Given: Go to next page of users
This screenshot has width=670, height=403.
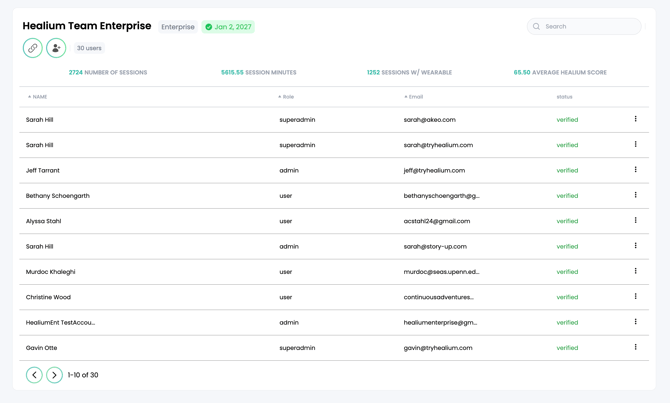Looking at the screenshot, I should click(54, 375).
